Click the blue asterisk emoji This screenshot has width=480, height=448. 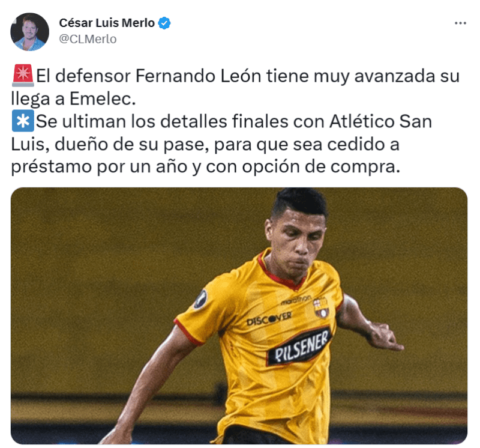23,121
